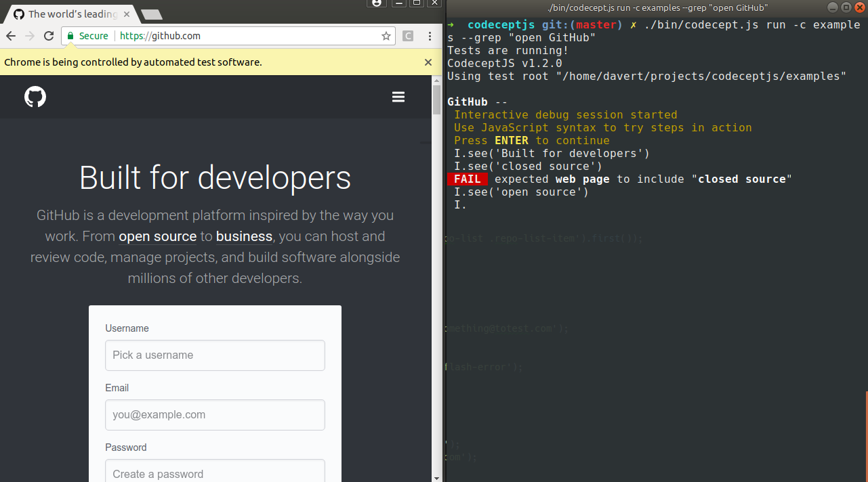
Task: Follow the "open source" link
Action: pos(157,236)
